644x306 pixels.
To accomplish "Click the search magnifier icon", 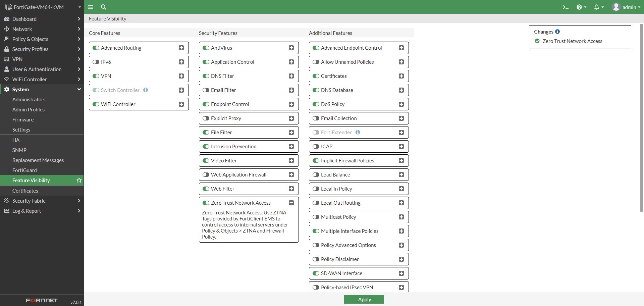I will tap(104, 7).
